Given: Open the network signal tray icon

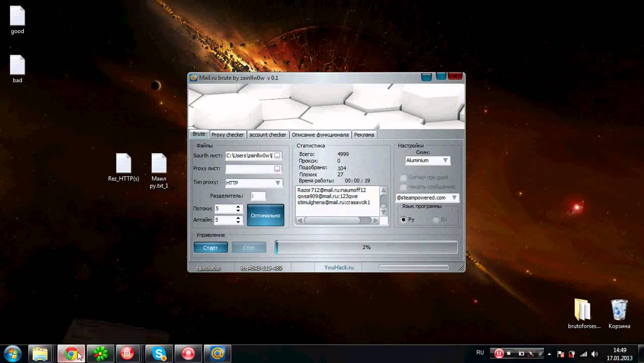Looking at the screenshot, I should tap(584, 353).
